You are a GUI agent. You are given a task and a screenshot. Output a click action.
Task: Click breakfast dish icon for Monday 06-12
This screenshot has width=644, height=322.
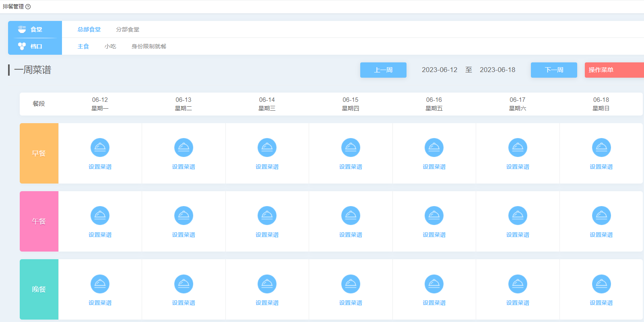[x=100, y=148]
